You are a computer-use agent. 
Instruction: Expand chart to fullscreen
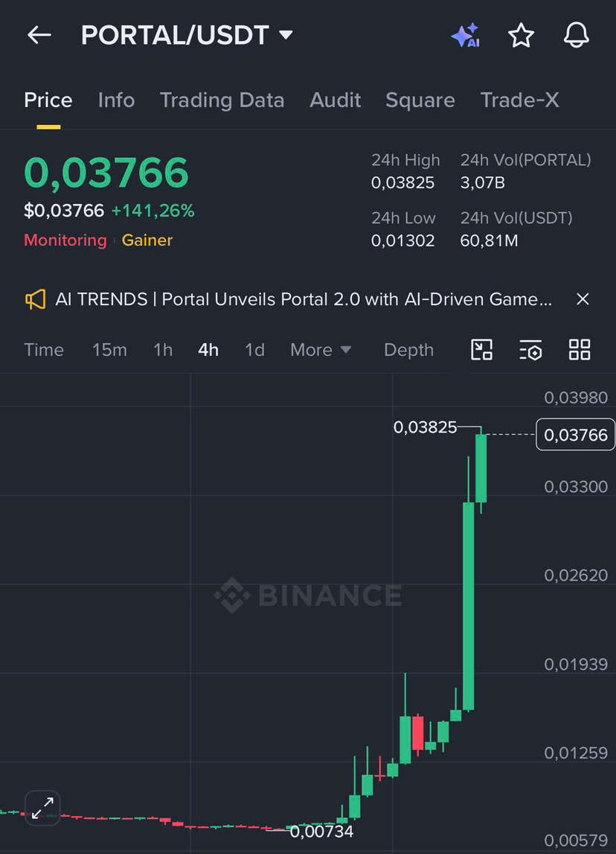pos(42,808)
